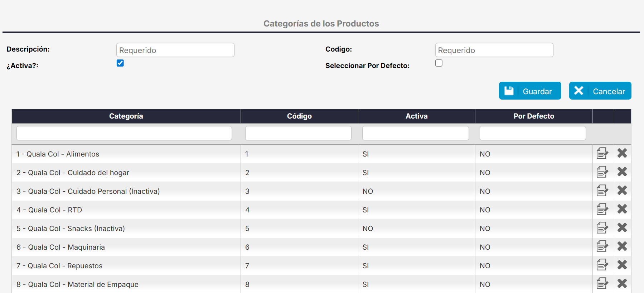Click the Código column filter box
The width and height of the screenshot is (644, 293).
pyautogui.click(x=298, y=133)
